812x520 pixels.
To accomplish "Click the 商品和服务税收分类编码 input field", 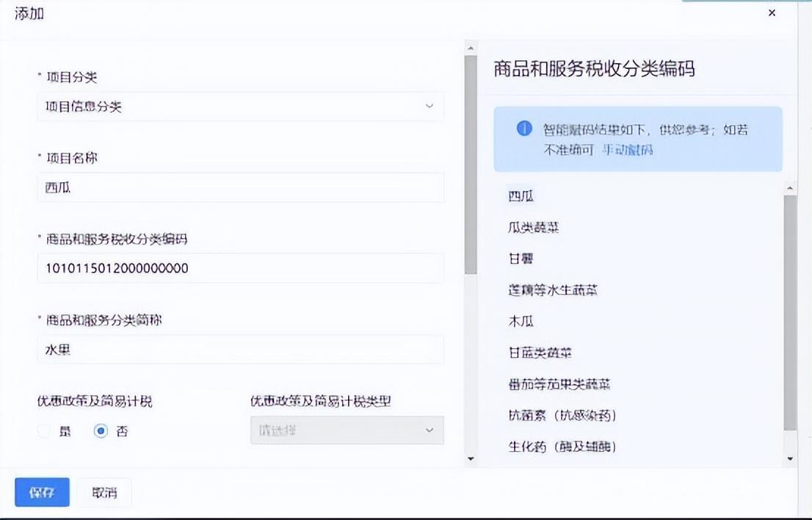I will tap(240, 268).
